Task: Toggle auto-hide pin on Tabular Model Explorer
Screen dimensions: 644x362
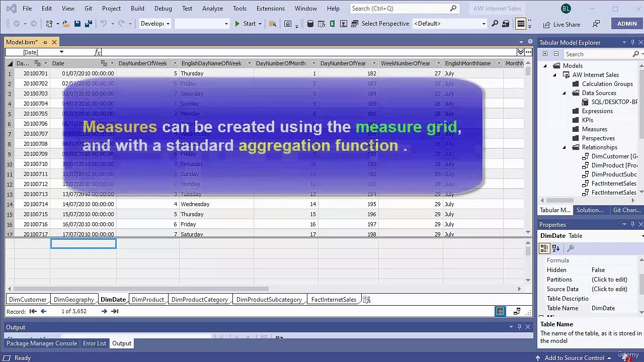Action: coord(632,42)
